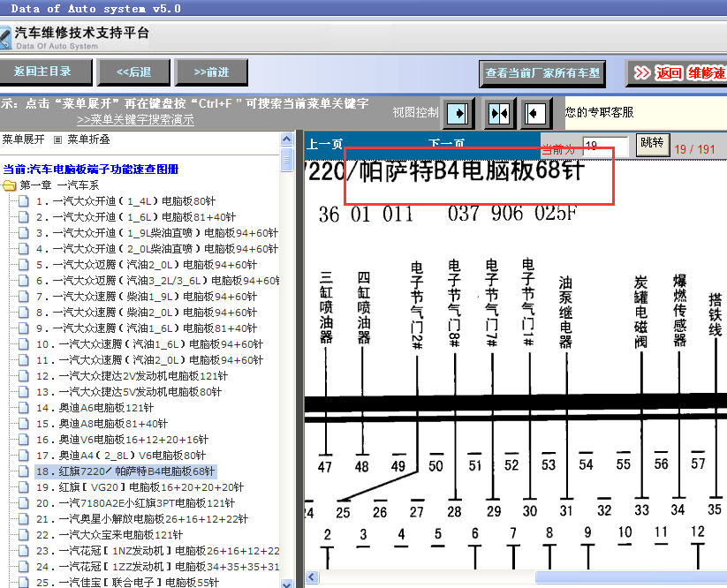727x588 pixels.
Task: Go forward with the >>前进 button
Action: (x=211, y=72)
